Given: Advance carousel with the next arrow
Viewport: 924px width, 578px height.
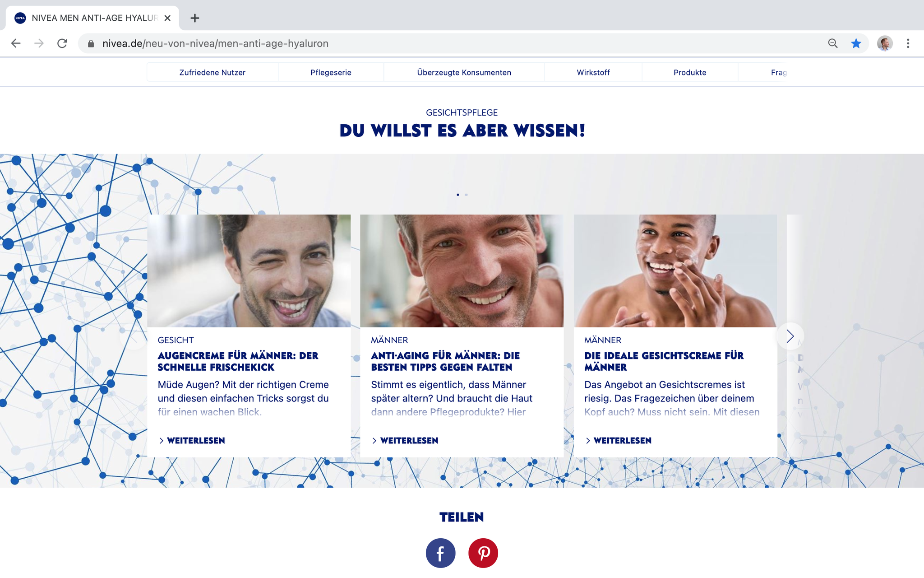Looking at the screenshot, I should [790, 336].
